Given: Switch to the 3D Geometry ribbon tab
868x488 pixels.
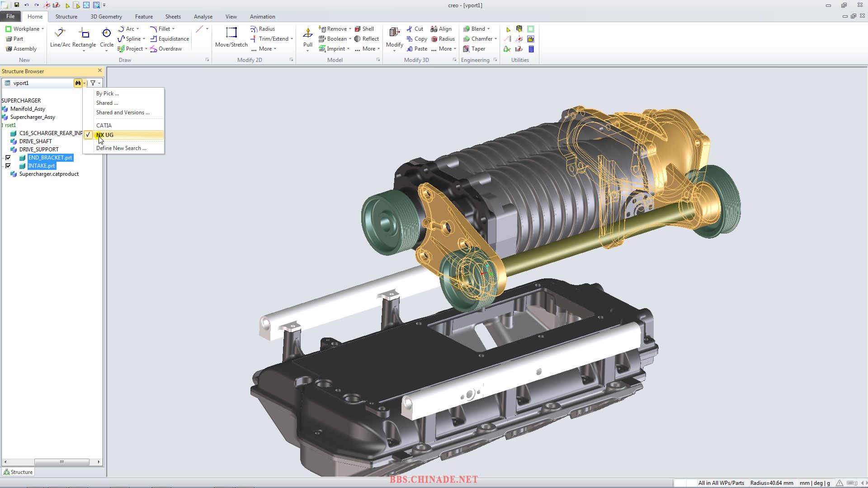Looking at the screenshot, I should [106, 17].
